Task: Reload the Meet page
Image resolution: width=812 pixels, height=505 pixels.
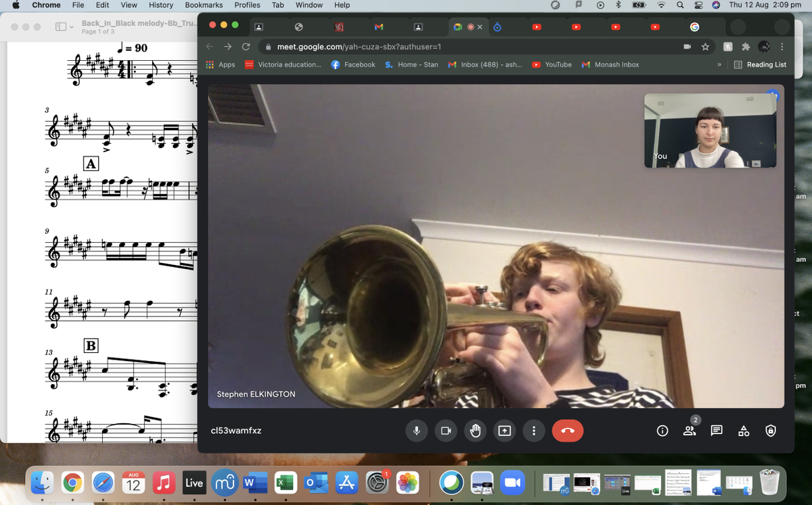Action: click(x=246, y=47)
